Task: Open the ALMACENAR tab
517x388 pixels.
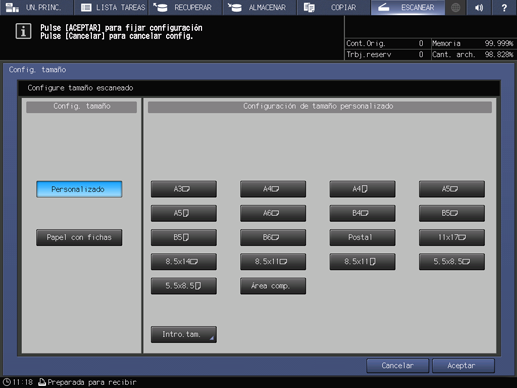Action: [x=260, y=7]
